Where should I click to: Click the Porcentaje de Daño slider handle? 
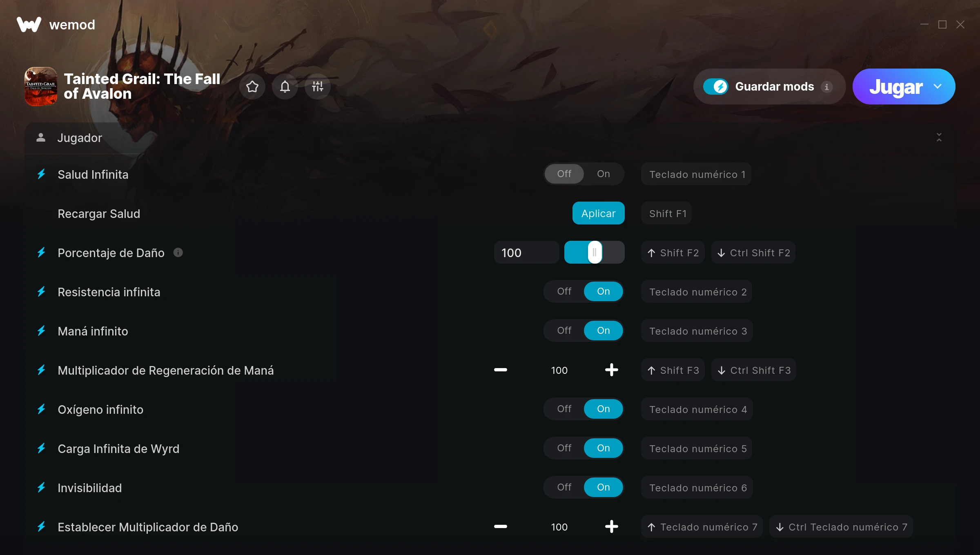click(x=595, y=252)
